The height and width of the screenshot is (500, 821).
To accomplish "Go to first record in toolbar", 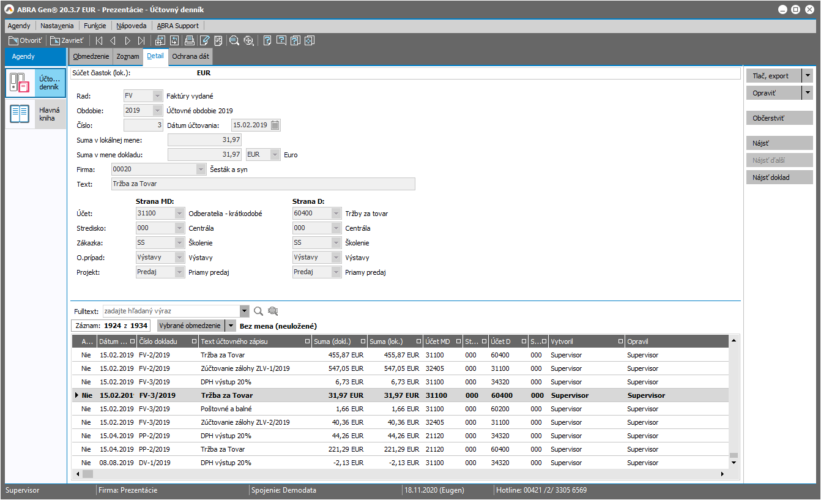I will 98,41.
